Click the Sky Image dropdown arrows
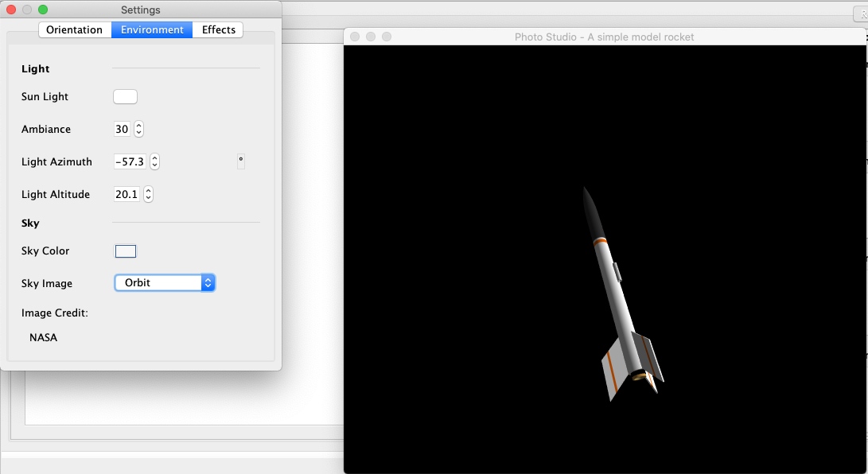 (208, 282)
